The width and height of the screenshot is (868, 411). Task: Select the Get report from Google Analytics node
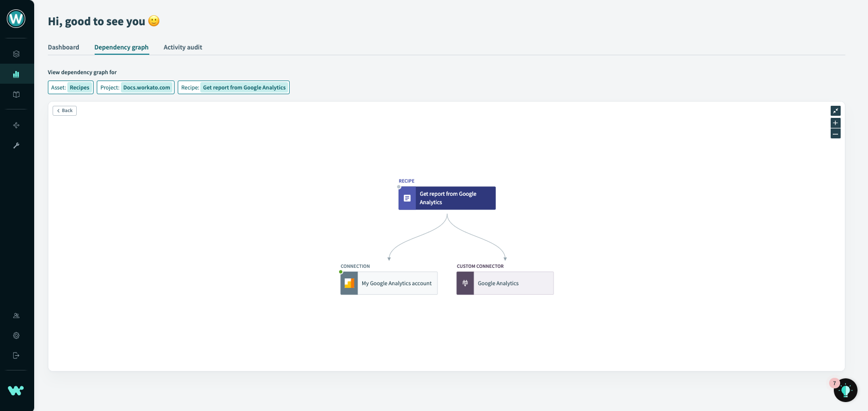tap(447, 198)
